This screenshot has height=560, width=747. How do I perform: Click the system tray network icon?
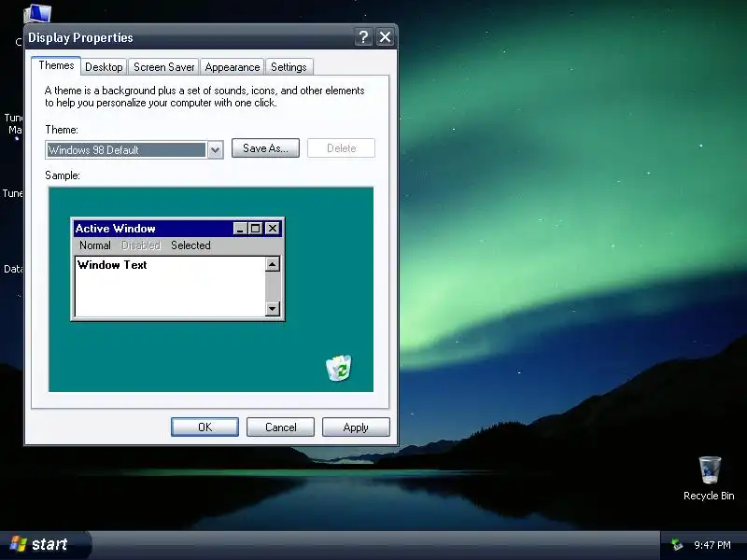tap(676, 544)
